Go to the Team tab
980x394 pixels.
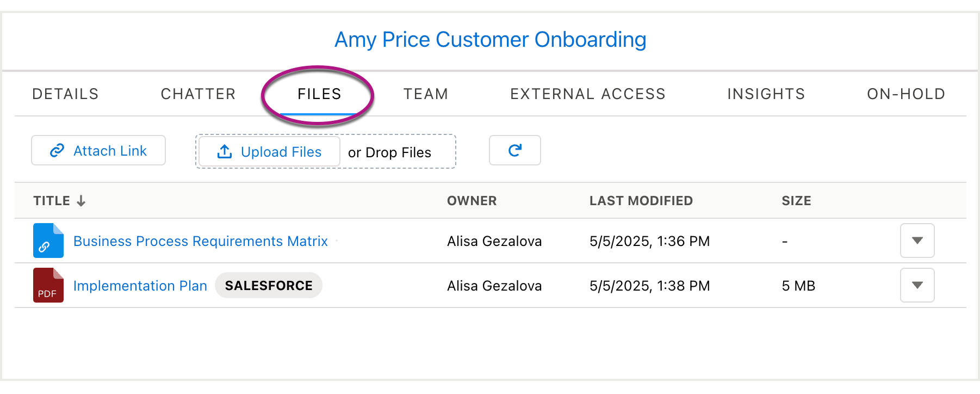tap(426, 94)
